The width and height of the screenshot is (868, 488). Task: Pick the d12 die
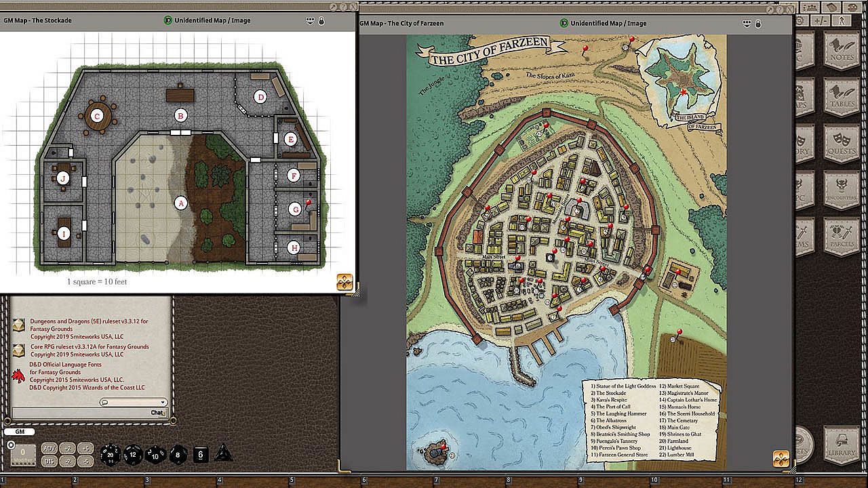(132, 454)
